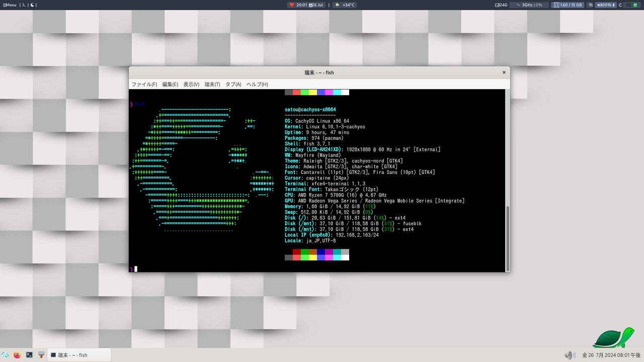The image size is (644, 362).
Task: Click the heart clock showing 20:01
Action: [x=298, y=5]
